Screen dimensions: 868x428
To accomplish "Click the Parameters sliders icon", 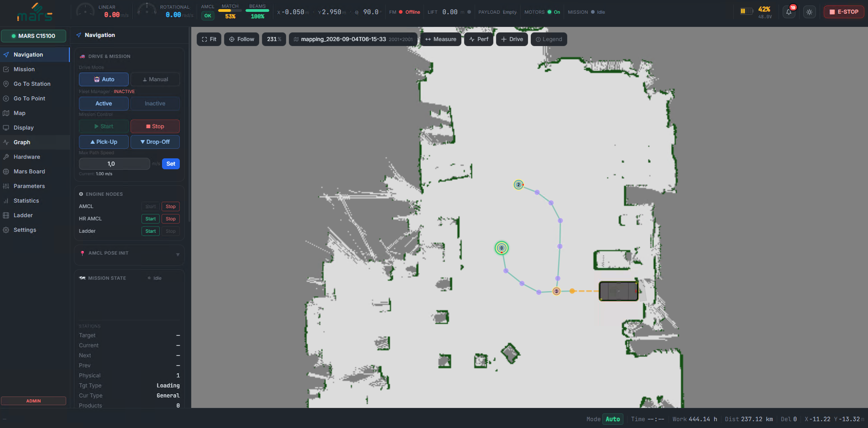I will (6, 186).
